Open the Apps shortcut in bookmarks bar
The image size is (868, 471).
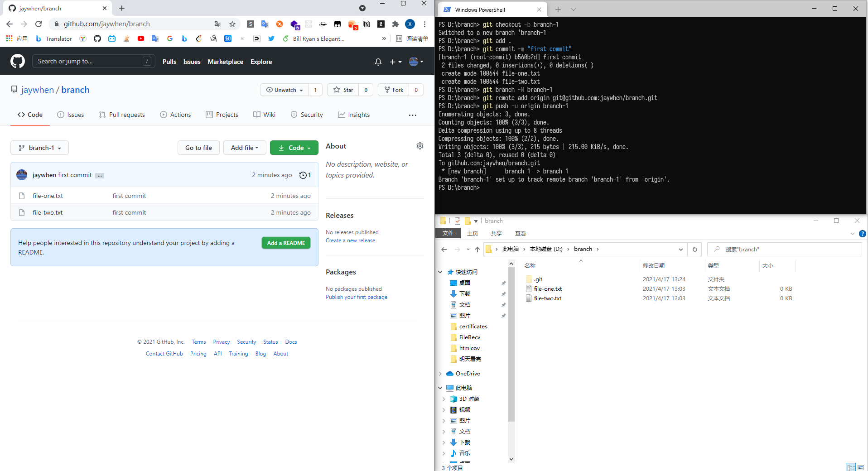click(17, 38)
